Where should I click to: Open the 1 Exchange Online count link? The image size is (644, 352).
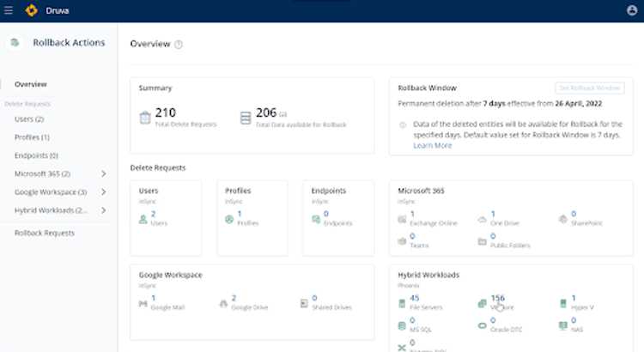412,214
